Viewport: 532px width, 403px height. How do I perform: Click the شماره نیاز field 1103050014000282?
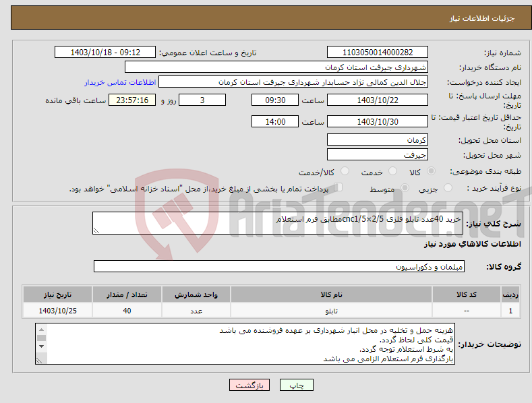point(378,53)
